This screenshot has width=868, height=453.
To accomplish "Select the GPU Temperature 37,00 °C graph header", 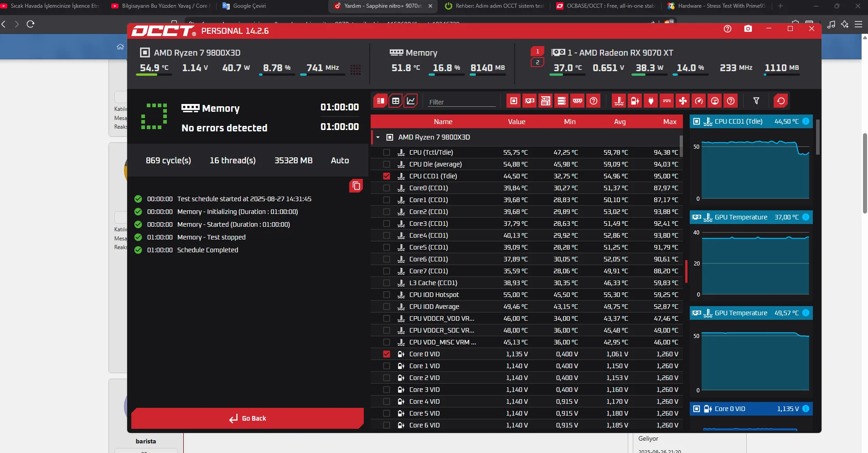I will pos(751,217).
